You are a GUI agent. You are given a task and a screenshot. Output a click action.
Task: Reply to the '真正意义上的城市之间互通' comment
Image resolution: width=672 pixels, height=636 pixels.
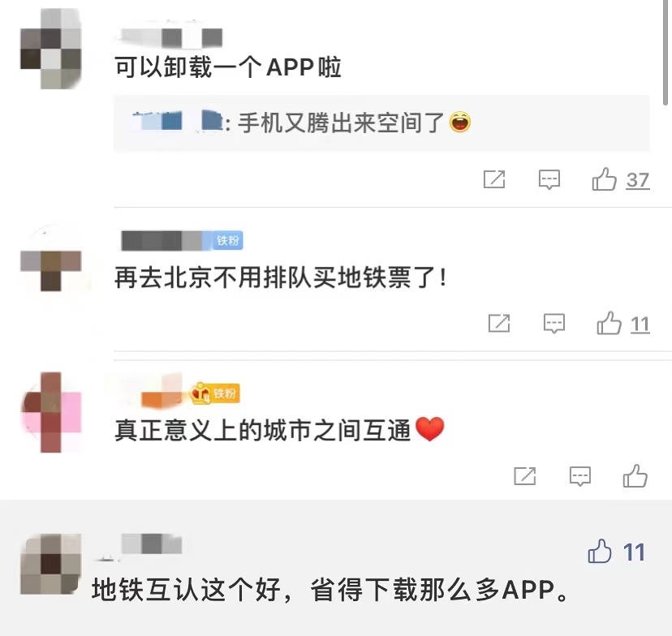(x=579, y=476)
